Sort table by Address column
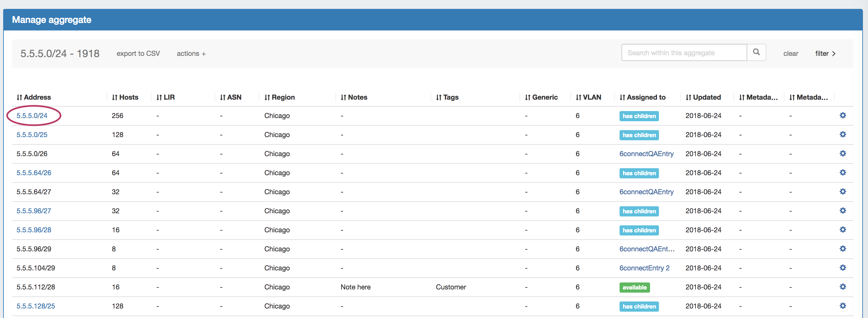 click(34, 97)
